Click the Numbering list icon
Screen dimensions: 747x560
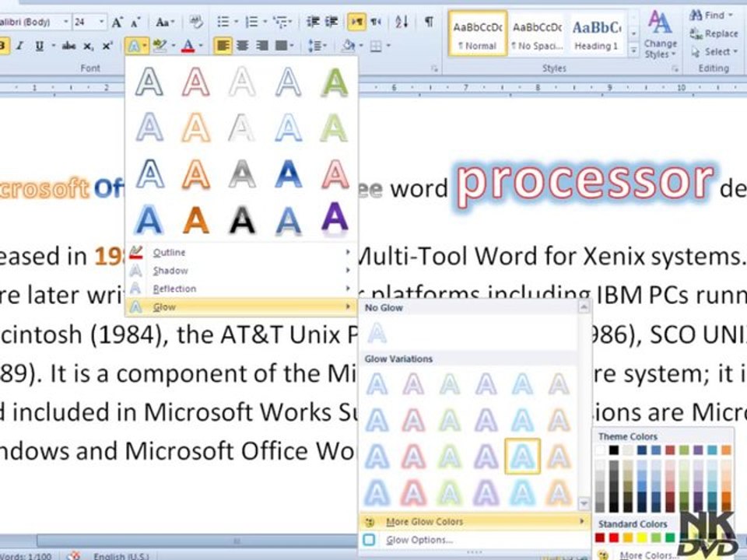point(251,22)
